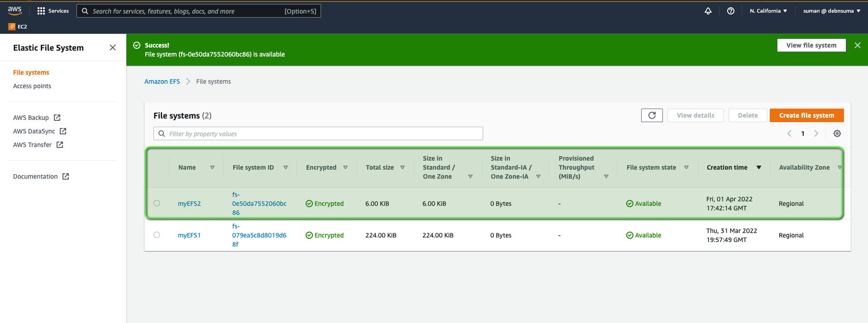Click the AWS DataSync external link icon
This screenshot has height=323, width=868.
pos(63,131)
